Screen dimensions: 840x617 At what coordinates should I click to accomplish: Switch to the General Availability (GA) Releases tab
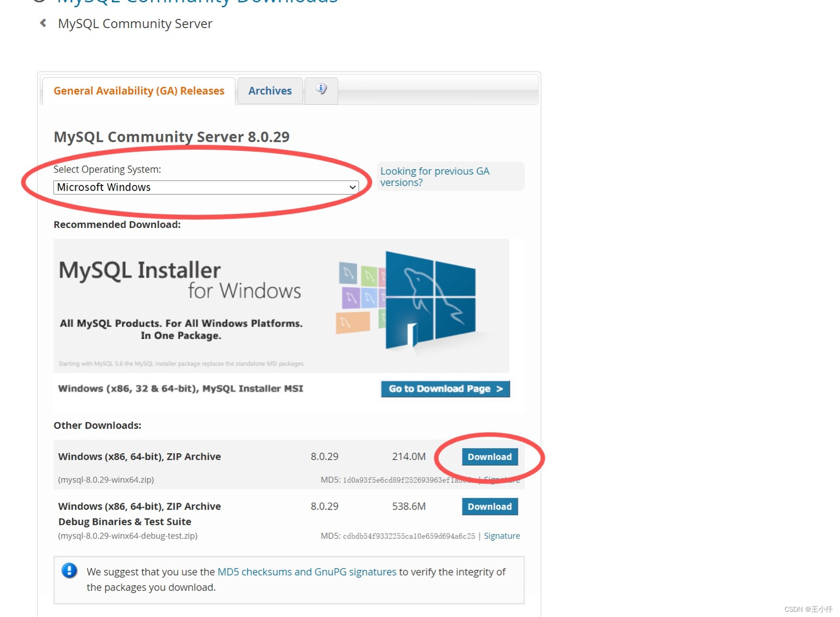tap(139, 91)
